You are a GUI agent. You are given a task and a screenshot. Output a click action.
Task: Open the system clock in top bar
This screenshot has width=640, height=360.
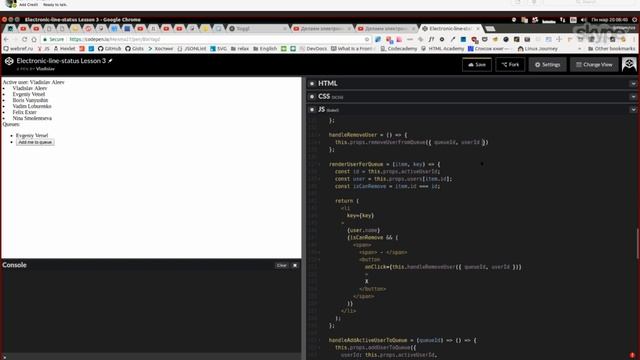609,20
